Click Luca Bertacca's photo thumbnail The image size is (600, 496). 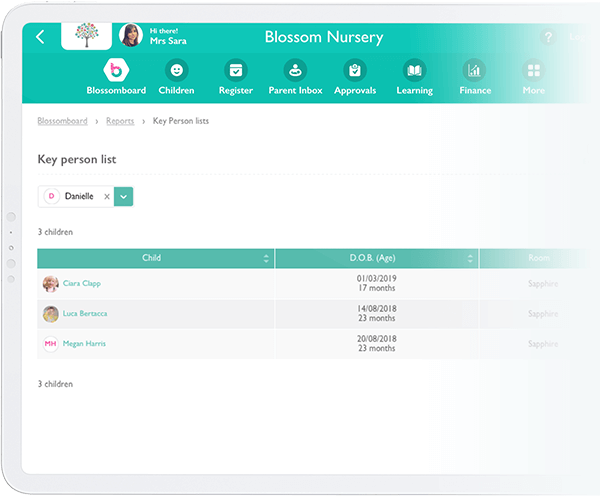(51, 314)
